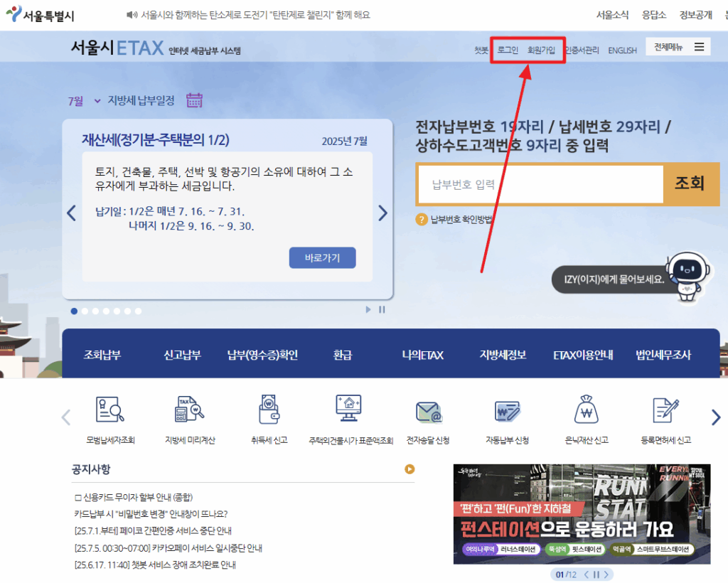Open notice about 비밀번호 변경 안내창
Image resolution: width=728 pixels, height=583 pixels.
[x=151, y=514]
